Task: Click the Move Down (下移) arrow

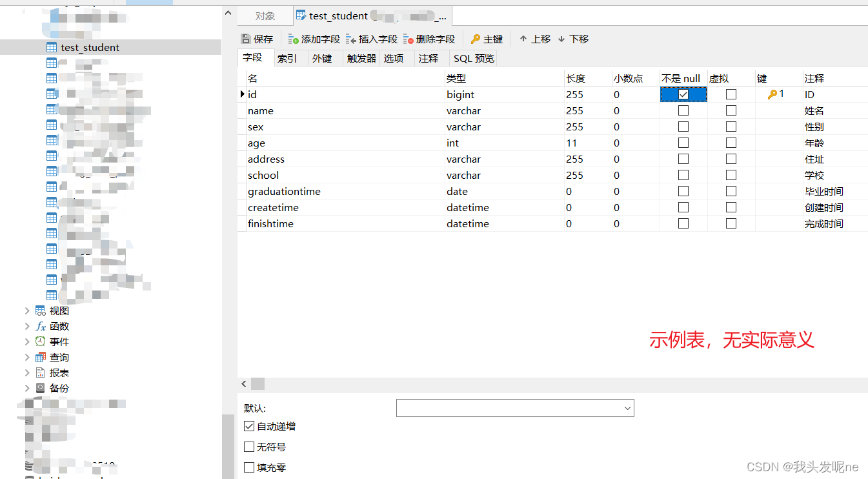Action: coord(561,39)
